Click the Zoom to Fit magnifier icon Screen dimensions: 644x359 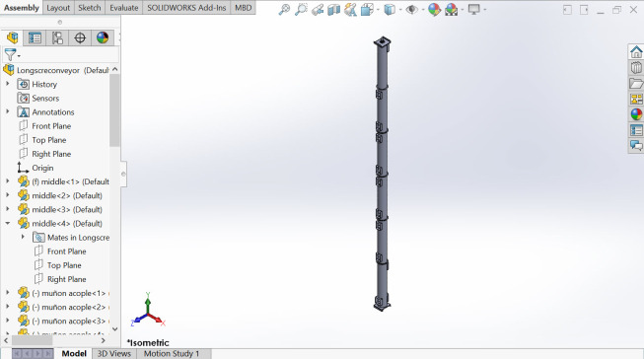(x=284, y=10)
